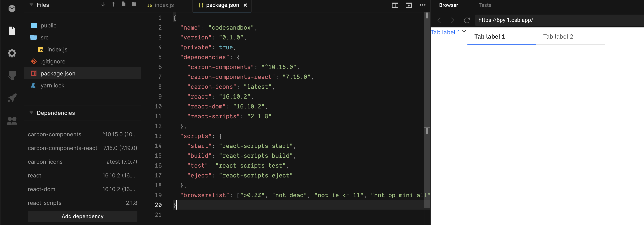Create a new file in the Files panel
644x225 pixels.
pyautogui.click(x=123, y=5)
